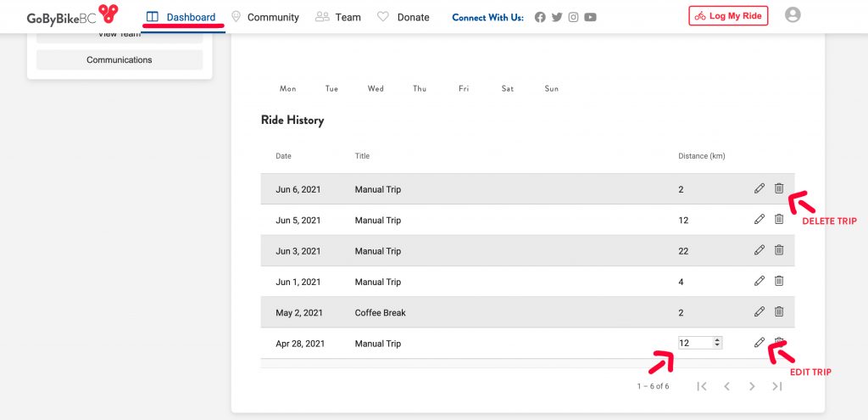Open the YouTube social icon
The width and height of the screenshot is (868, 420).
590,17
